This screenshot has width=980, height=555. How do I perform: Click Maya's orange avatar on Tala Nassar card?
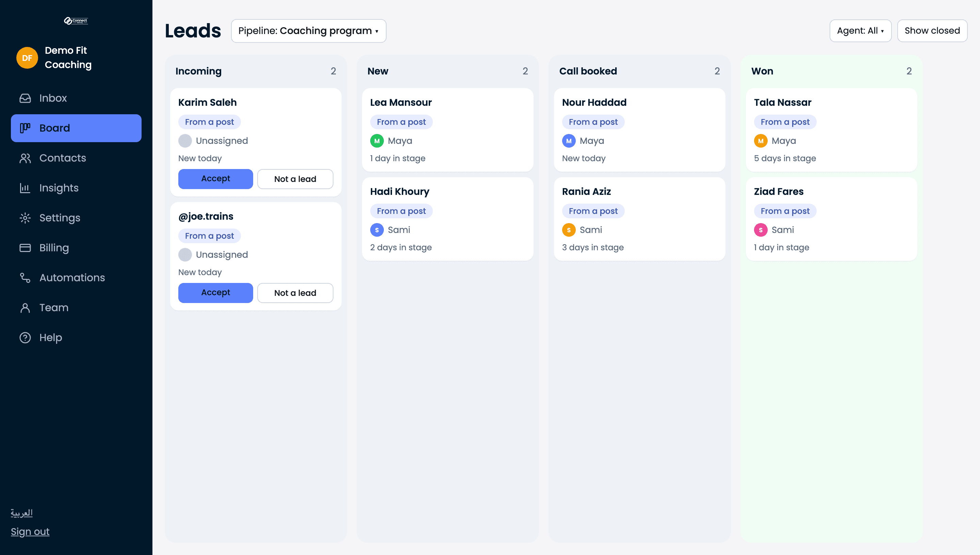point(761,141)
